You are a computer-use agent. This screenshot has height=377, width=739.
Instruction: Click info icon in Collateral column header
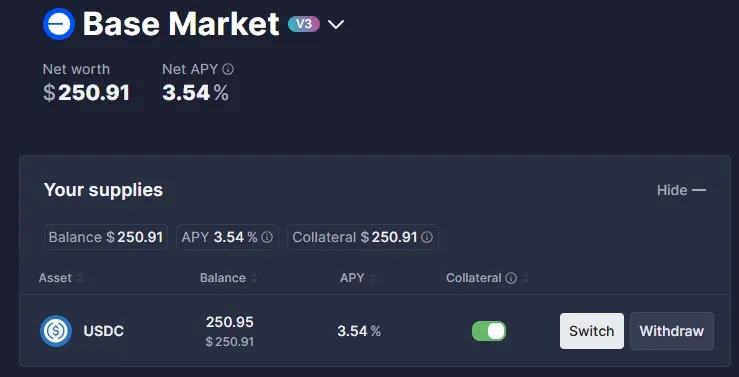pyautogui.click(x=511, y=278)
